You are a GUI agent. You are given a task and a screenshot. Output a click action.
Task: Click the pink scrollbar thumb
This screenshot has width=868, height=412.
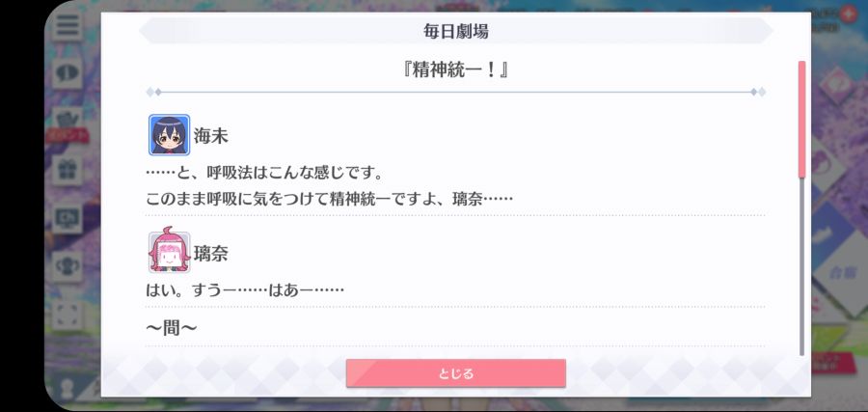tap(801, 120)
